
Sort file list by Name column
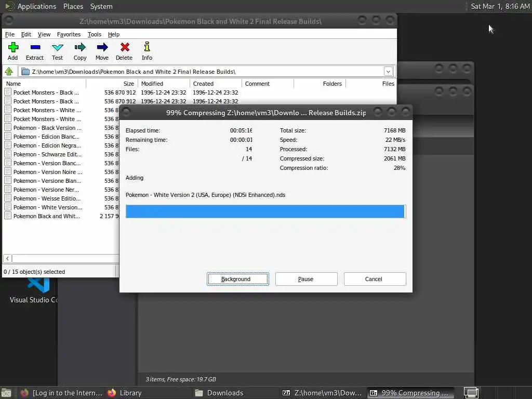click(45, 84)
